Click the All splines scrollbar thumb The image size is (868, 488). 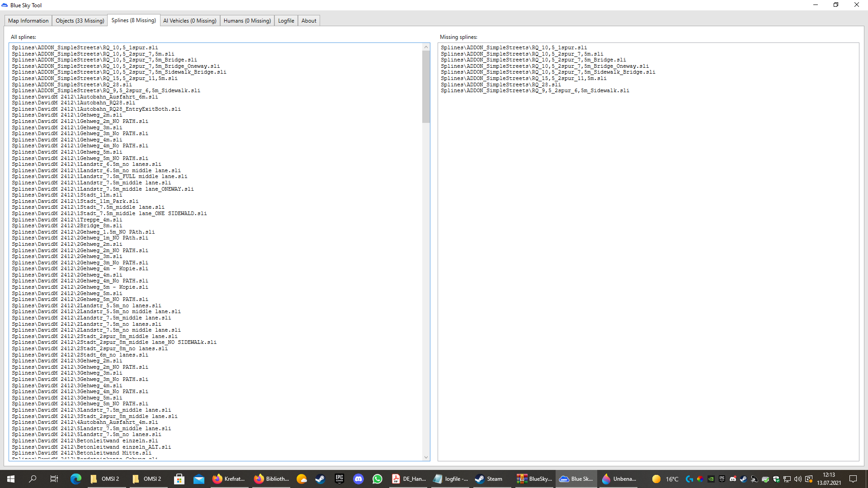click(426, 86)
